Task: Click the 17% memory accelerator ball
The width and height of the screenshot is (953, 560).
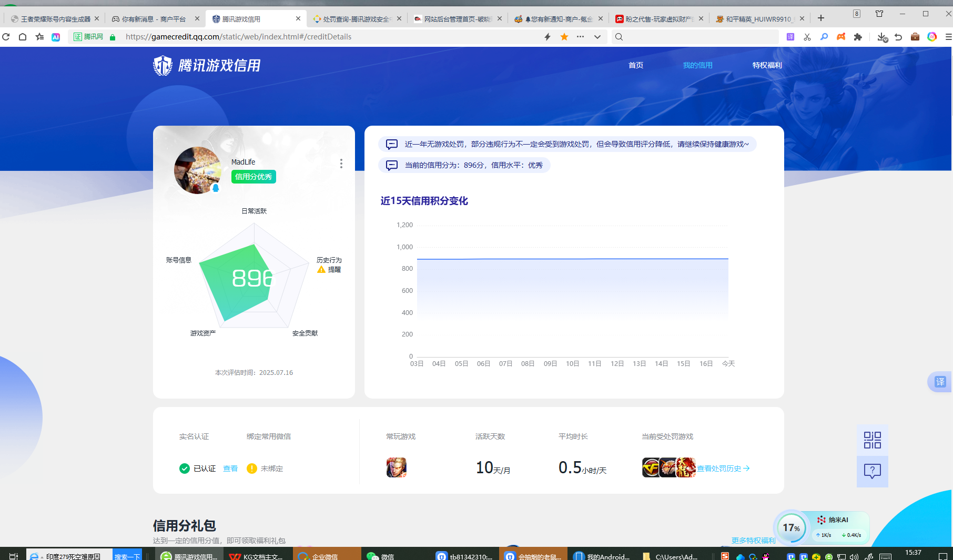Action: click(791, 527)
